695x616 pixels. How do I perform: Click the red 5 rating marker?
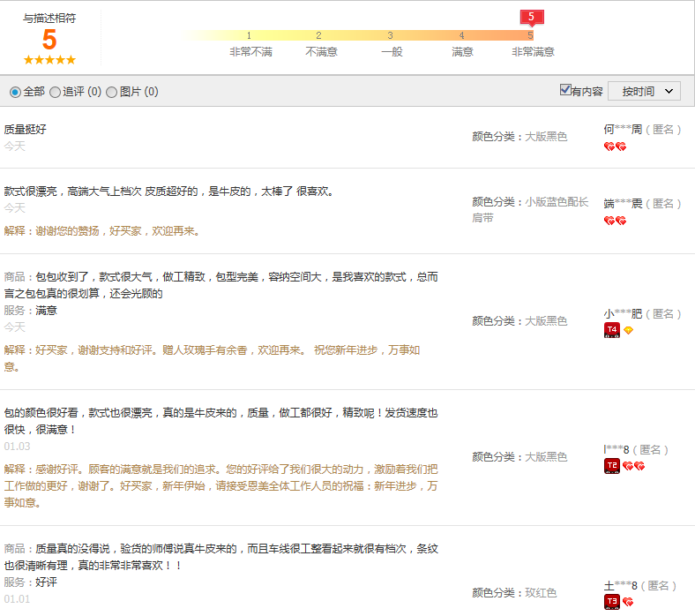point(532,18)
